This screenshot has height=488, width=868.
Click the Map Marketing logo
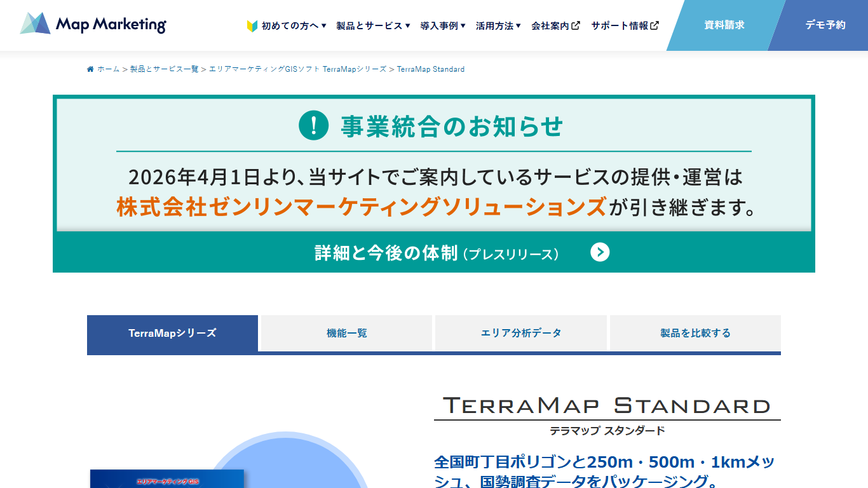[93, 24]
